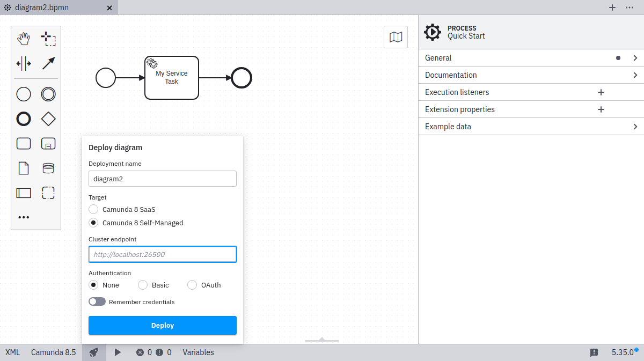The width and height of the screenshot is (644, 361).
Task: Click the Start instance play icon
Action: [118, 352]
